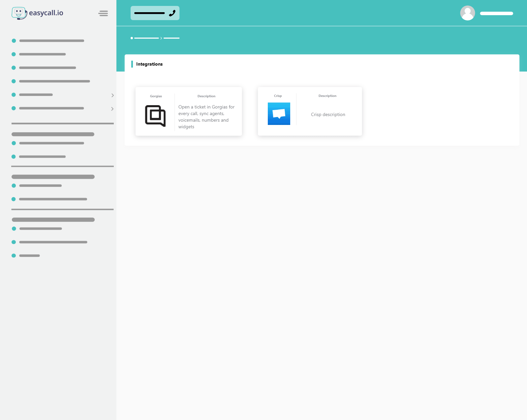Click the phone call button in header
The image size is (527, 420).
coord(155,13)
